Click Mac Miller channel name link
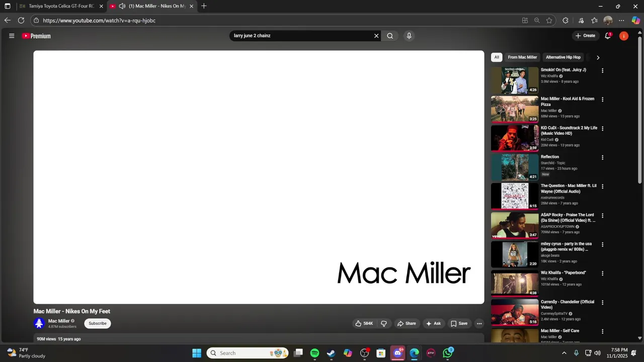The image size is (644, 362). coord(59,321)
